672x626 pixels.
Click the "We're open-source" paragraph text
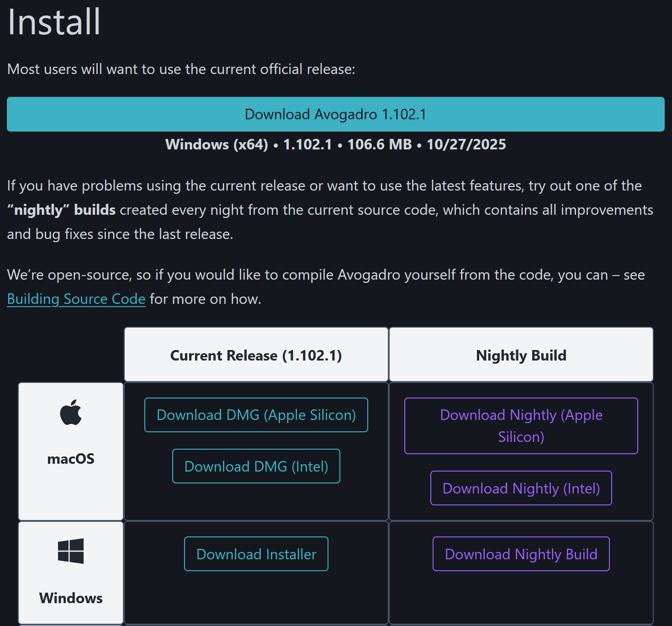(326, 275)
